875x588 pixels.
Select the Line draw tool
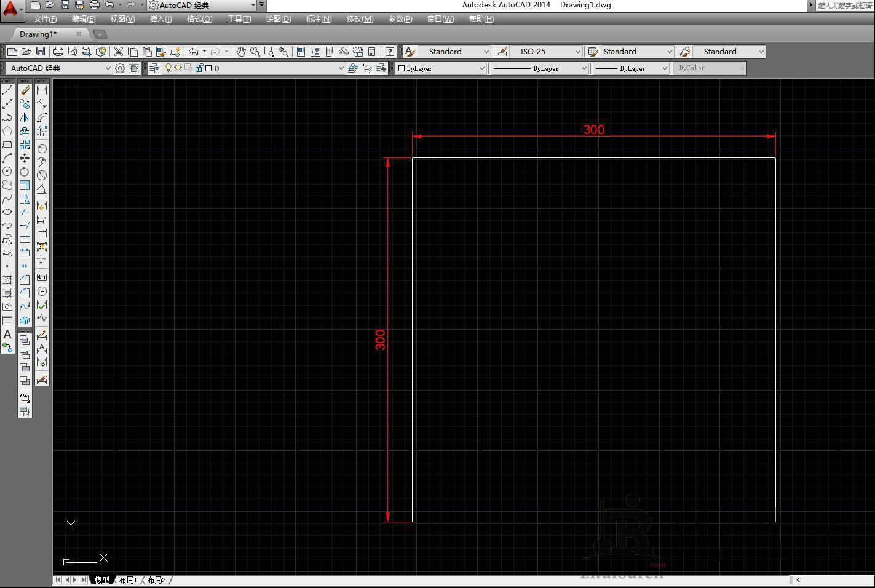(7, 90)
